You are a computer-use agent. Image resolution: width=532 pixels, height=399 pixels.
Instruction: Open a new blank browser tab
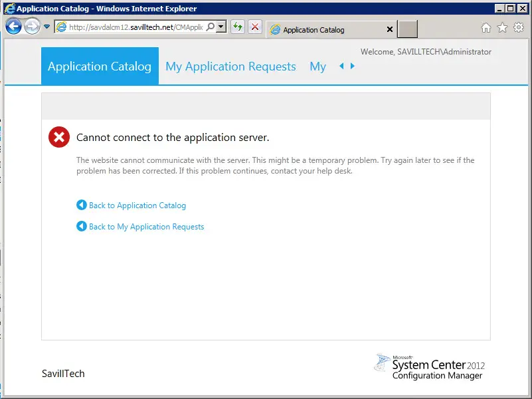click(x=408, y=29)
